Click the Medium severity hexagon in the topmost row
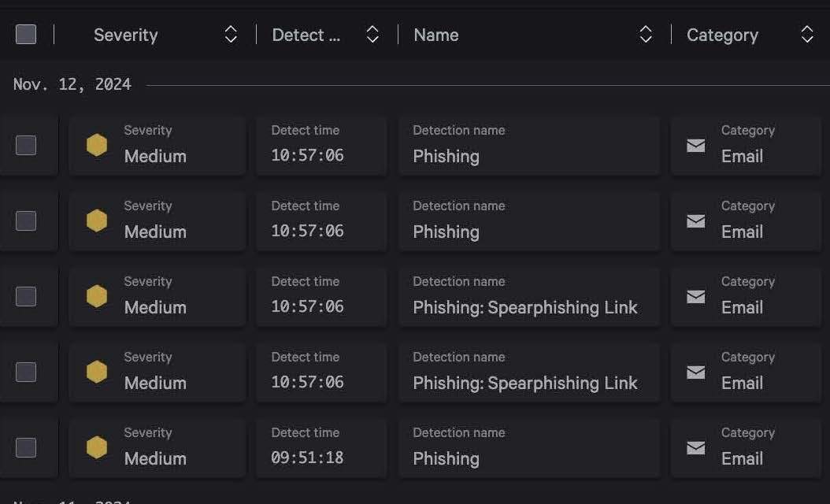Screen dimensions: 830x504 97,145
